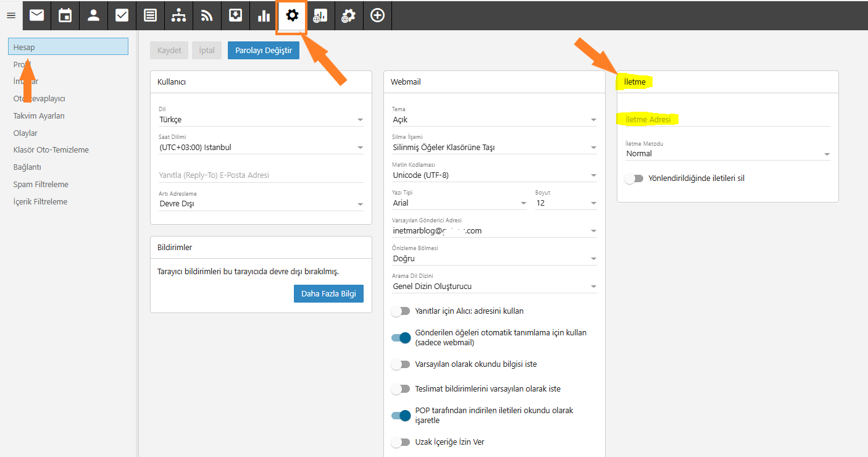868x457 pixels.
Task: Turn on Varsayılan olarak okundu bilgisi iste
Action: coord(401,364)
